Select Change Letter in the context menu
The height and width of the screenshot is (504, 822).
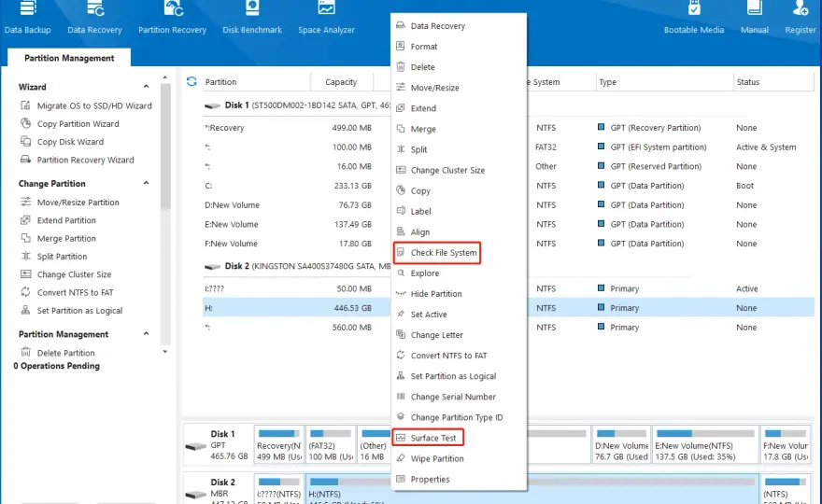(x=459, y=335)
